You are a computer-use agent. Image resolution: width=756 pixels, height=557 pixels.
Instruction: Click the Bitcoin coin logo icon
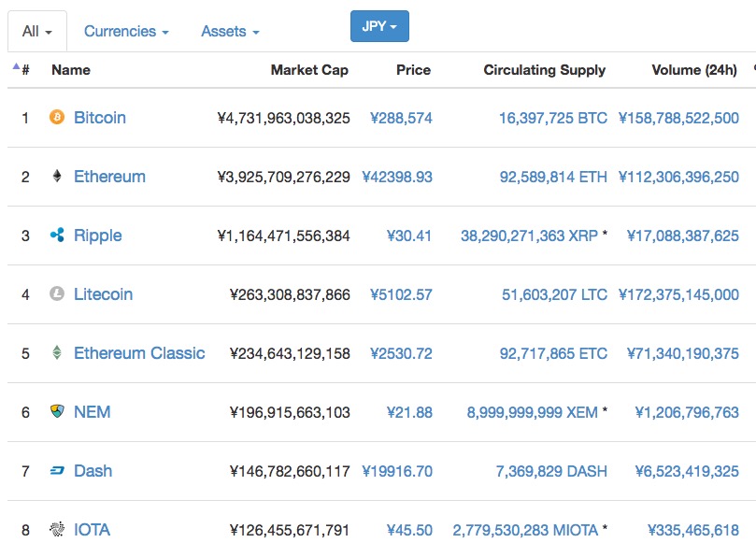click(57, 117)
